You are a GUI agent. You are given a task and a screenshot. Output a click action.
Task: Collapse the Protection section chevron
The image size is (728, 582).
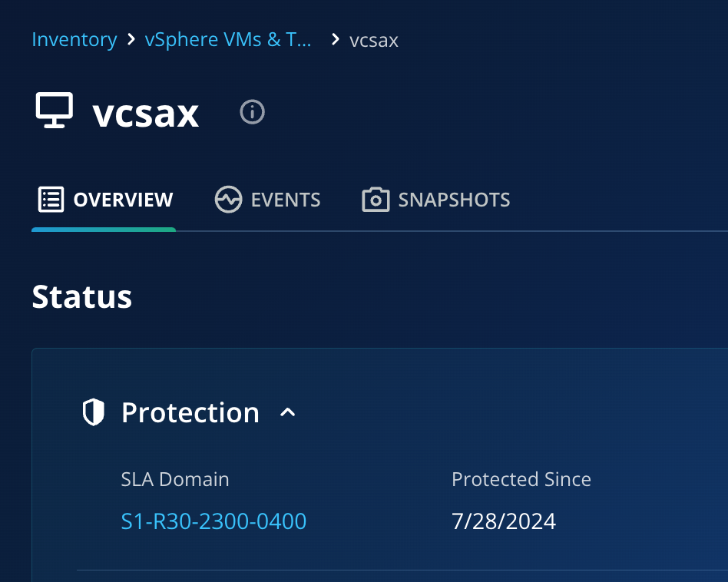[288, 413]
